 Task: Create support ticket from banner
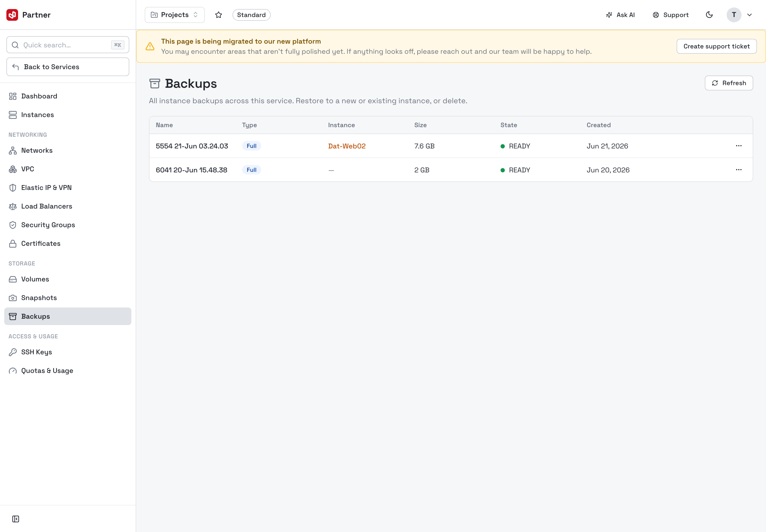click(x=717, y=46)
